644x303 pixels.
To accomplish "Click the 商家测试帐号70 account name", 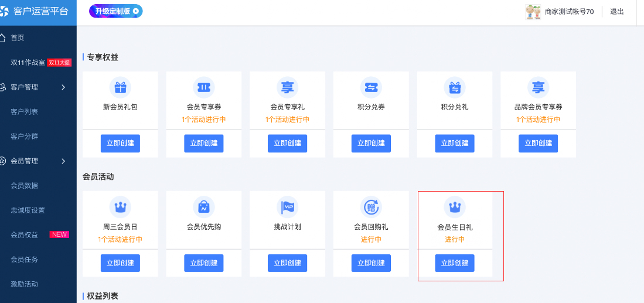I will tap(569, 12).
